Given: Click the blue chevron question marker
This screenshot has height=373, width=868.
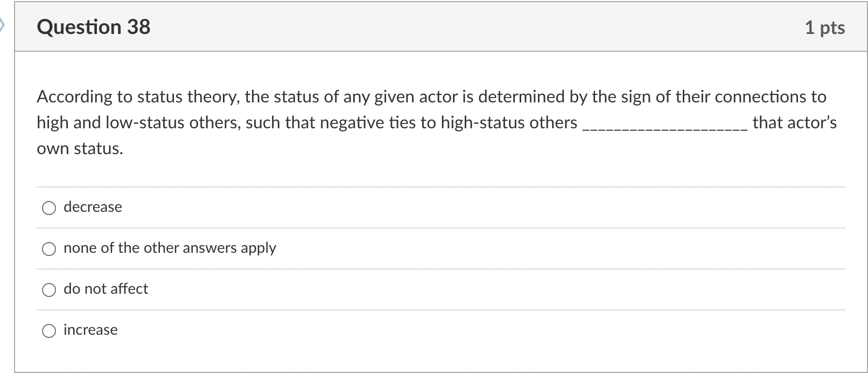Looking at the screenshot, I should coord(3,24).
